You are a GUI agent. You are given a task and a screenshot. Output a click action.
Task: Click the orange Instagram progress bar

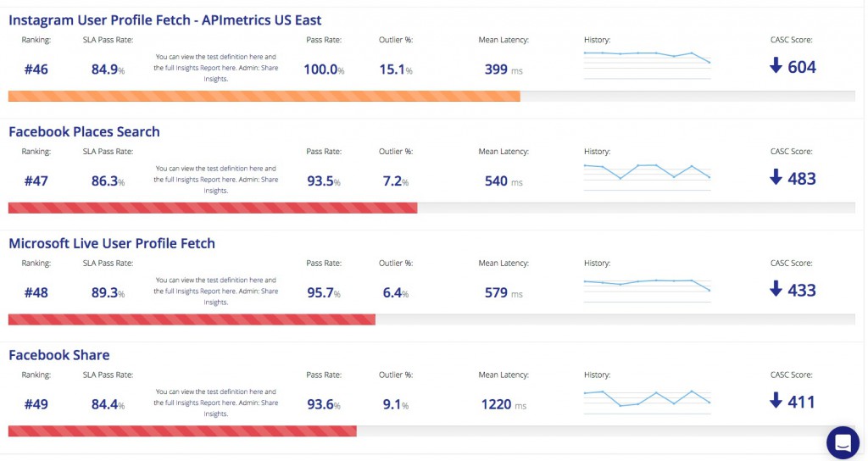(x=264, y=97)
